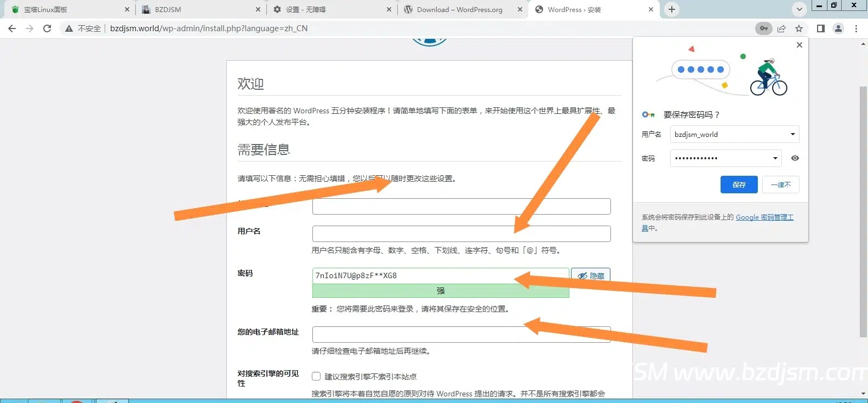
Task: Expand the 密码 dropdown in password popup
Action: (x=775, y=158)
